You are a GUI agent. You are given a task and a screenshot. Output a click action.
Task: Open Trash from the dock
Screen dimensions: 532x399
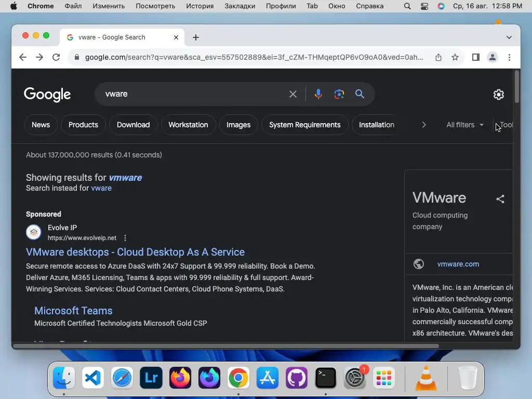[x=468, y=378]
